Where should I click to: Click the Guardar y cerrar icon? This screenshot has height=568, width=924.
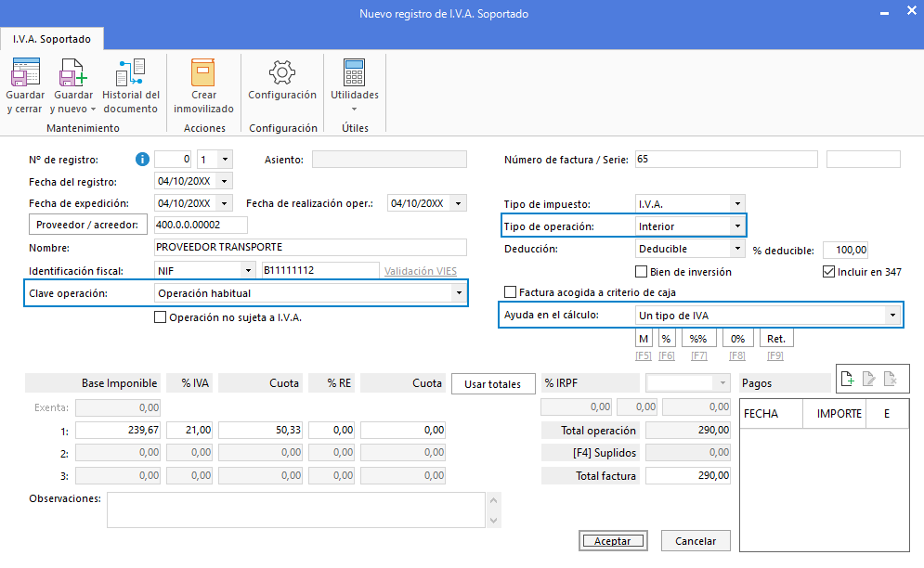[25, 72]
